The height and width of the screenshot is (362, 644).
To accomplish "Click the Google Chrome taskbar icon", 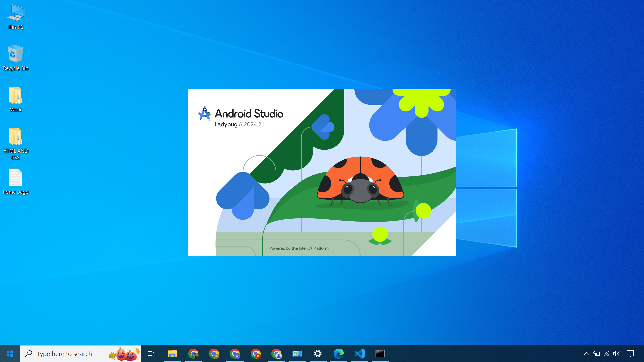I will (x=193, y=353).
